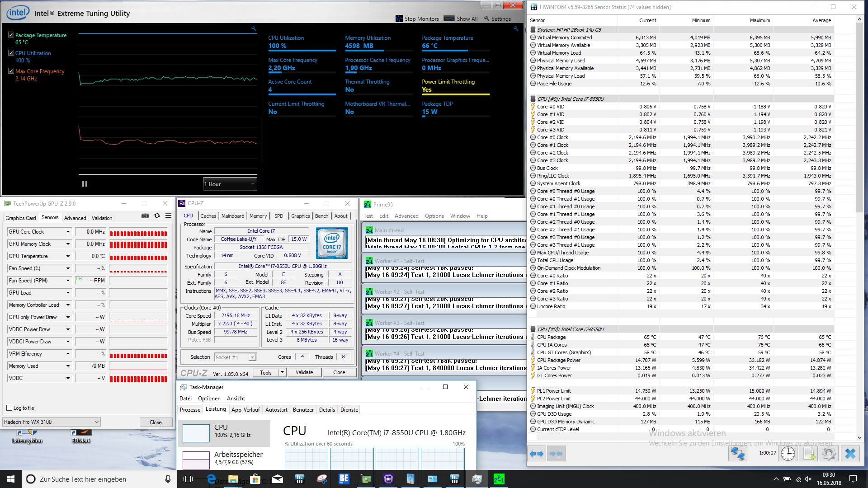Open GPU-Z hamburger menu icon

pyautogui.click(x=168, y=216)
